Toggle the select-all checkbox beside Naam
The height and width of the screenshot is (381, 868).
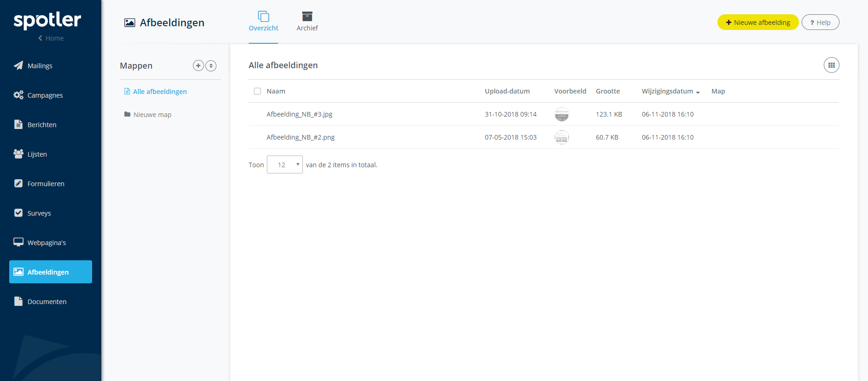pyautogui.click(x=257, y=91)
